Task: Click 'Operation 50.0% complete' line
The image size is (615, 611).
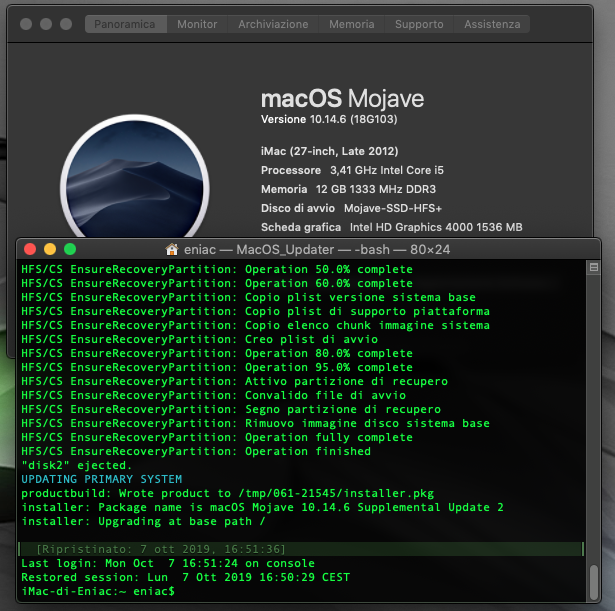Action: point(217,269)
